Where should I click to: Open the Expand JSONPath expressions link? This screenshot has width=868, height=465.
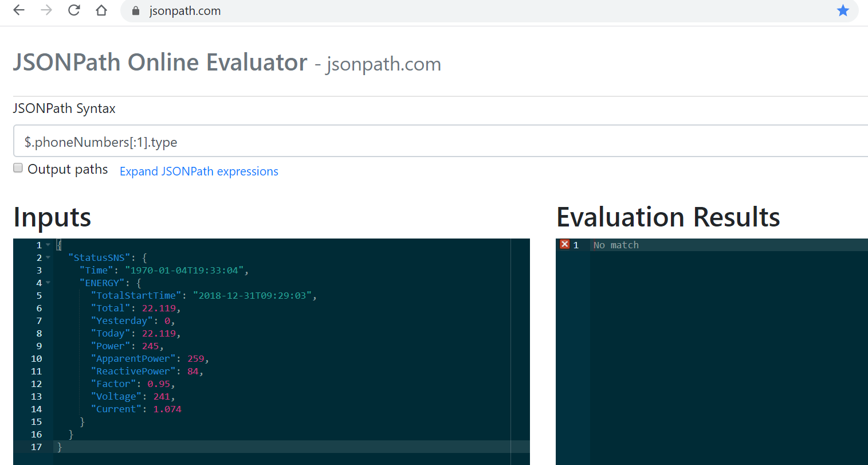pyautogui.click(x=199, y=171)
